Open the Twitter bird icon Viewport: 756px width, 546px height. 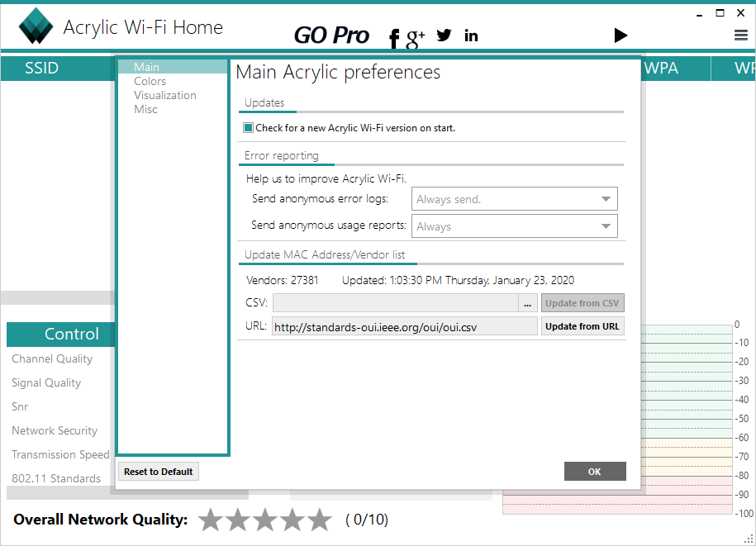pyautogui.click(x=444, y=36)
